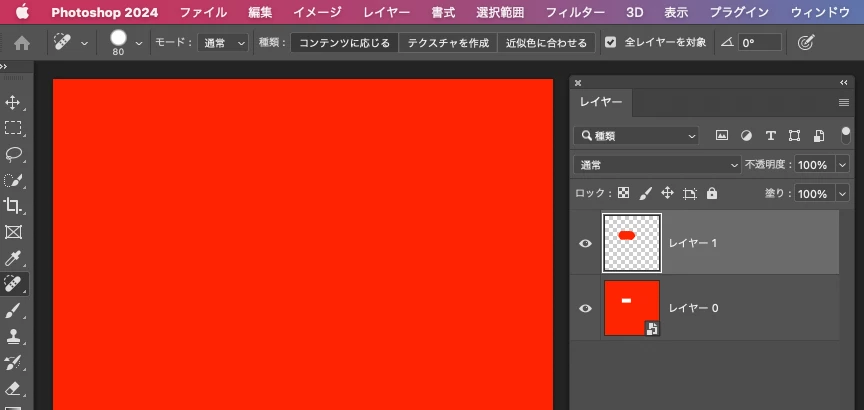Open the レイヤー menu in menu bar
Viewport: 864px width, 410px height.
[386, 12]
